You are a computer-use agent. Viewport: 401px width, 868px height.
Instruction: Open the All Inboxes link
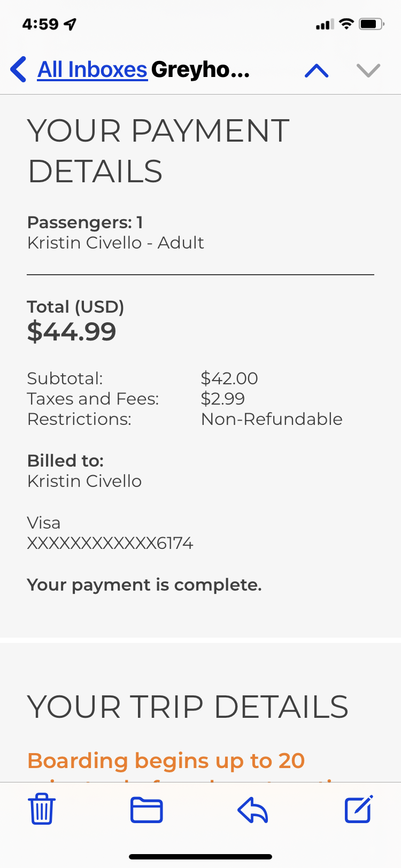pyautogui.click(x=92, y=70)
